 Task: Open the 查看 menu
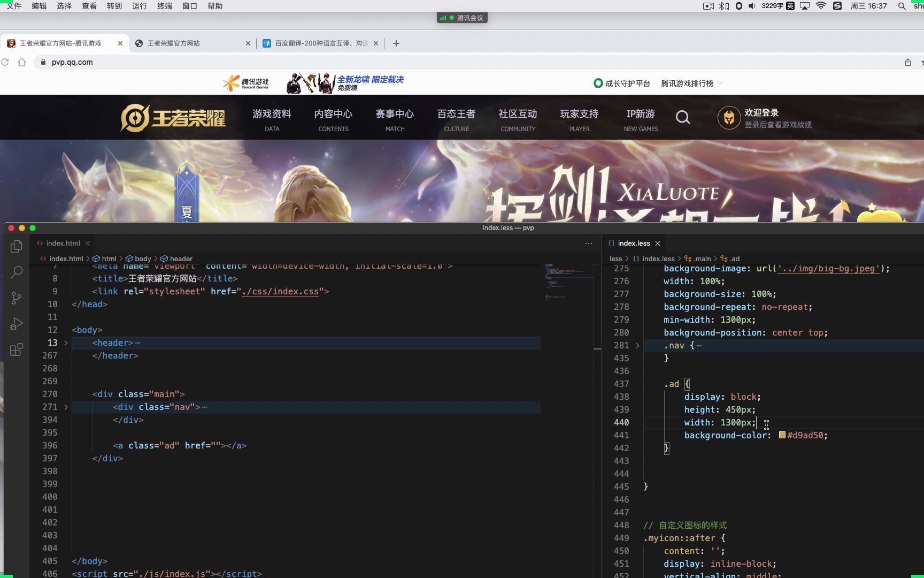point(89,6)
